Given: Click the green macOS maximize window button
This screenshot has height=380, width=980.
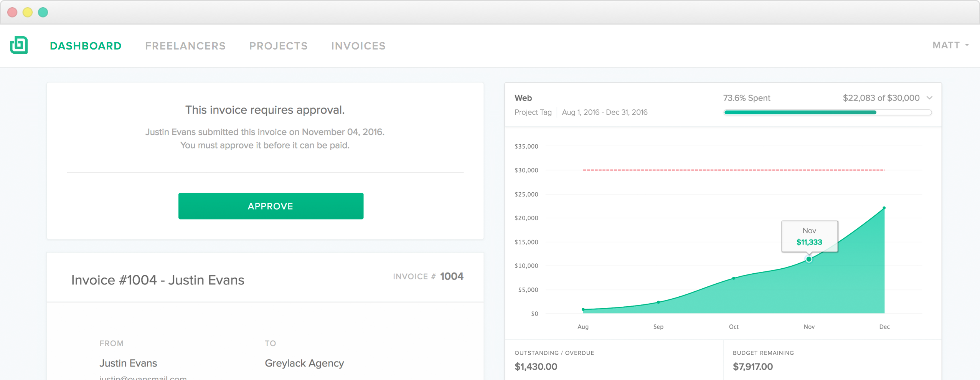Looking at the screenshot, I should pyautogui.click(x=43, y=12).
